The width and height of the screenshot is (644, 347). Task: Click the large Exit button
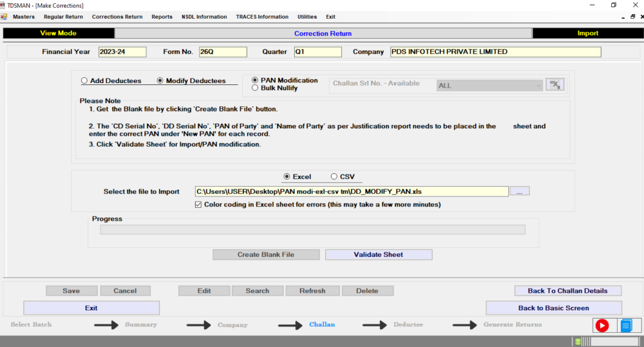(91, 308)
